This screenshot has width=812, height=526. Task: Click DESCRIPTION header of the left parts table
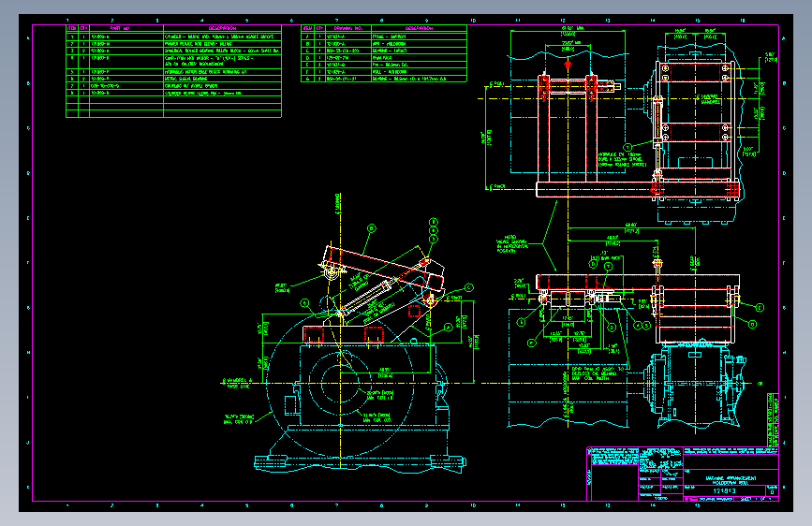[222, 28]
